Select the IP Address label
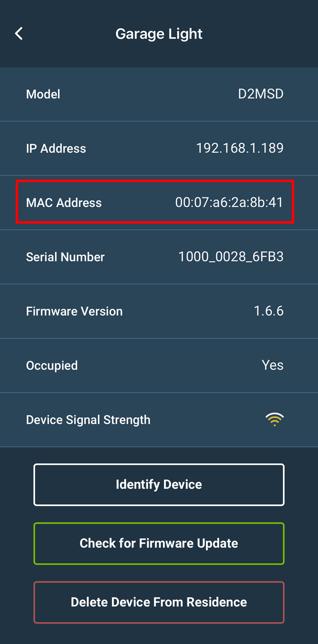318x644 pixels. (x=56, y=149)
